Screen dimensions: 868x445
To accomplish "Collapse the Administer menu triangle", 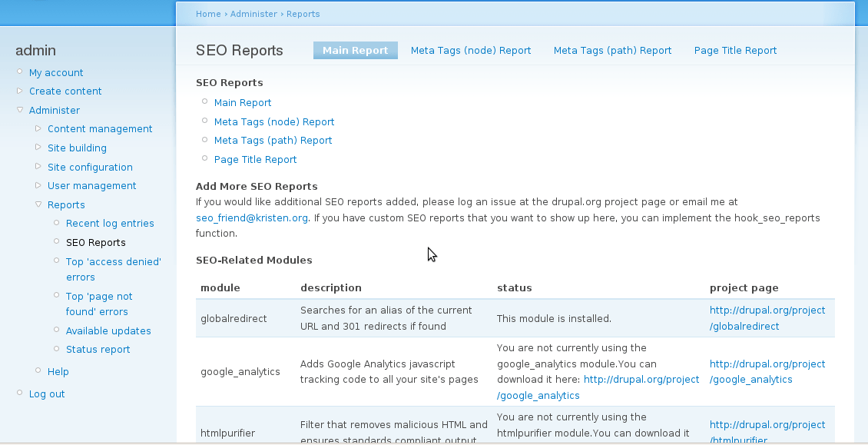I will [20, 110].
